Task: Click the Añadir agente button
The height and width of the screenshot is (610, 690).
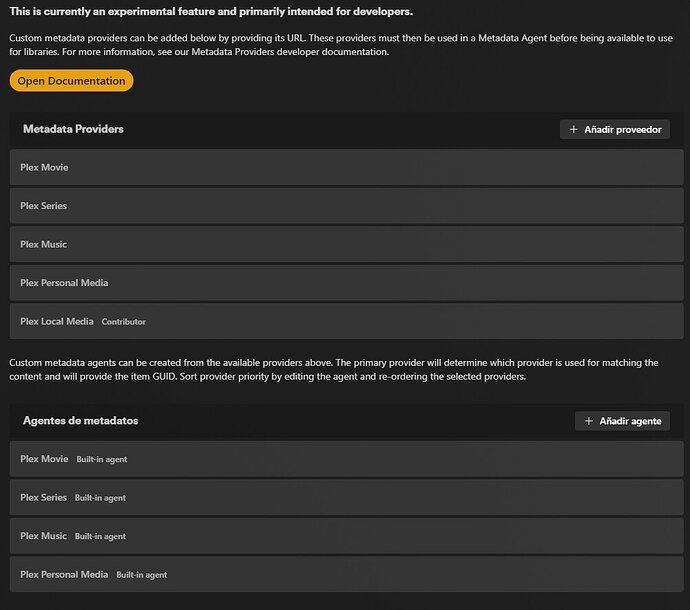Action: click(x=622, y=421)
